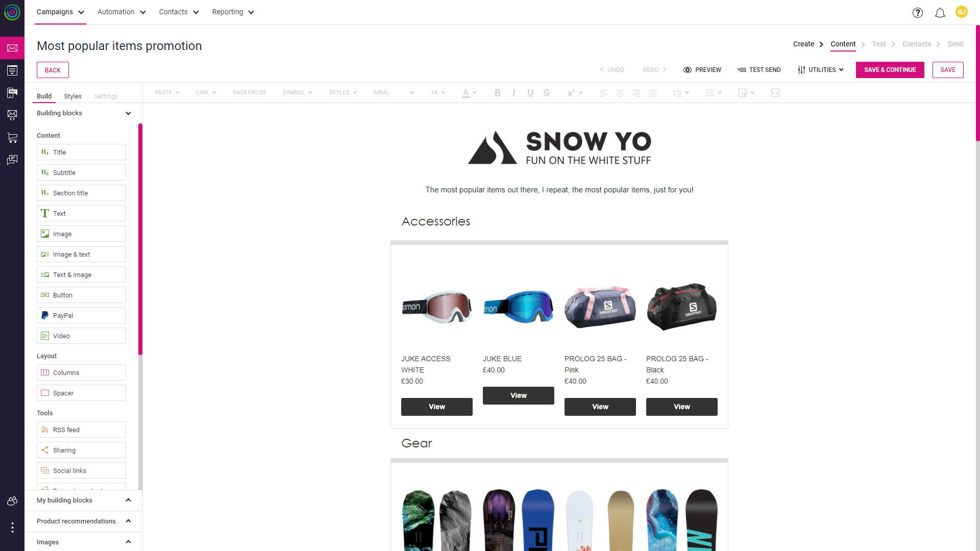Open the font size 14 dropdown
980x551 pixels.
coord(438,93)
